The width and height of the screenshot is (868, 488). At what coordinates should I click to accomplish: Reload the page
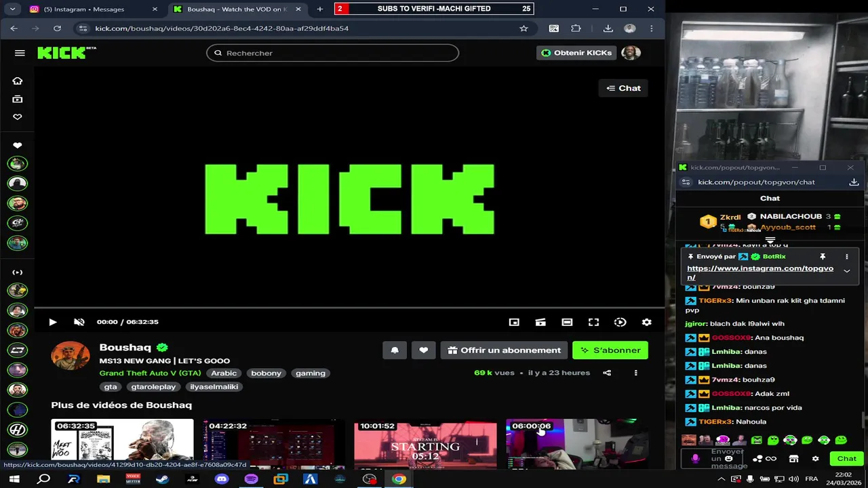pyautogui.click(x=57, y=28)
